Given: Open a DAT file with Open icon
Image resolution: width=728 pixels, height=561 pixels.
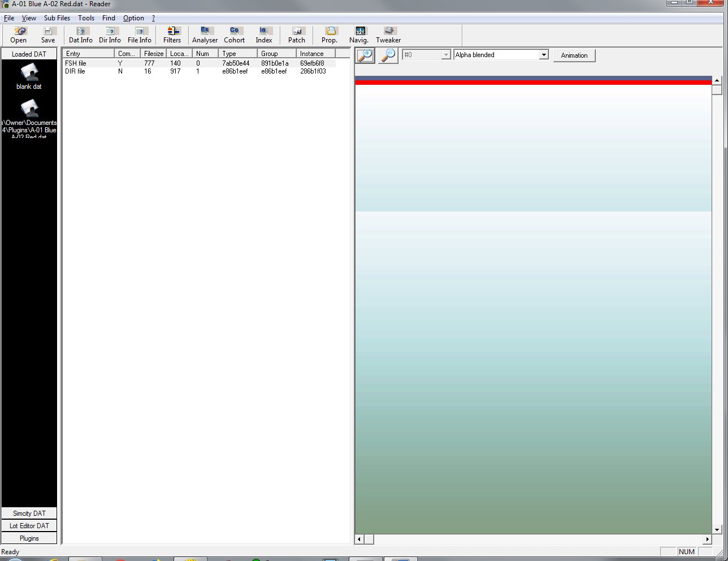Looking at the screenshot, I should (19, 35).
